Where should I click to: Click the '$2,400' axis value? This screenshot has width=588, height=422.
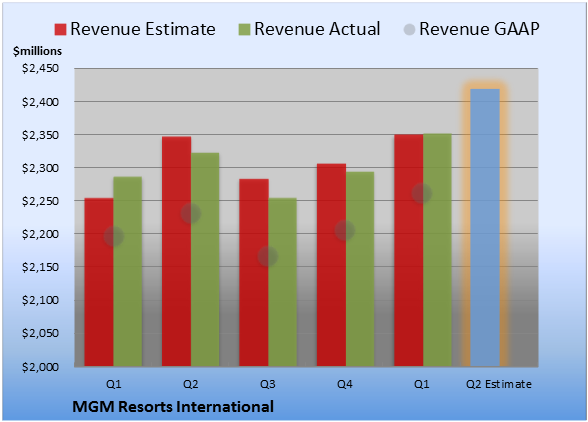(40, 102)
